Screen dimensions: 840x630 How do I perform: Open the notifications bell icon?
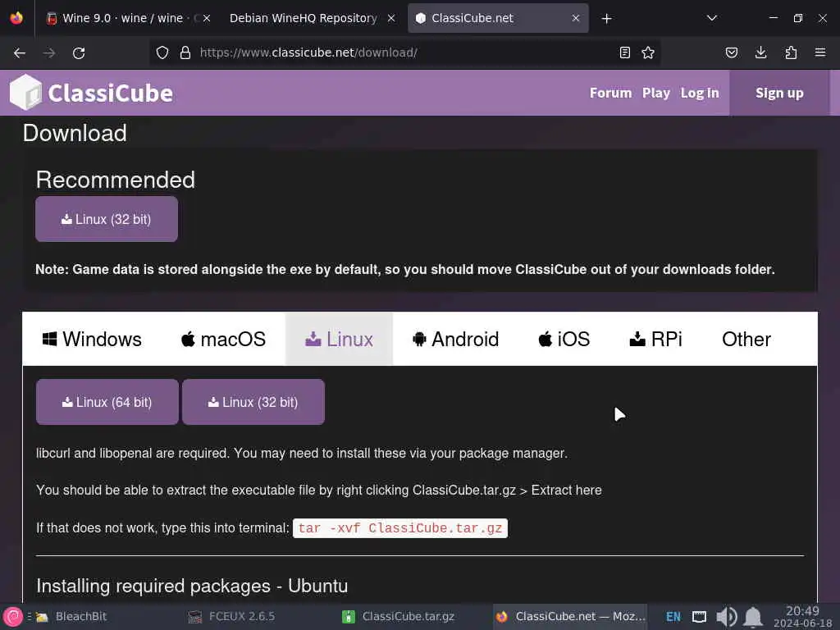click(753, 617)
